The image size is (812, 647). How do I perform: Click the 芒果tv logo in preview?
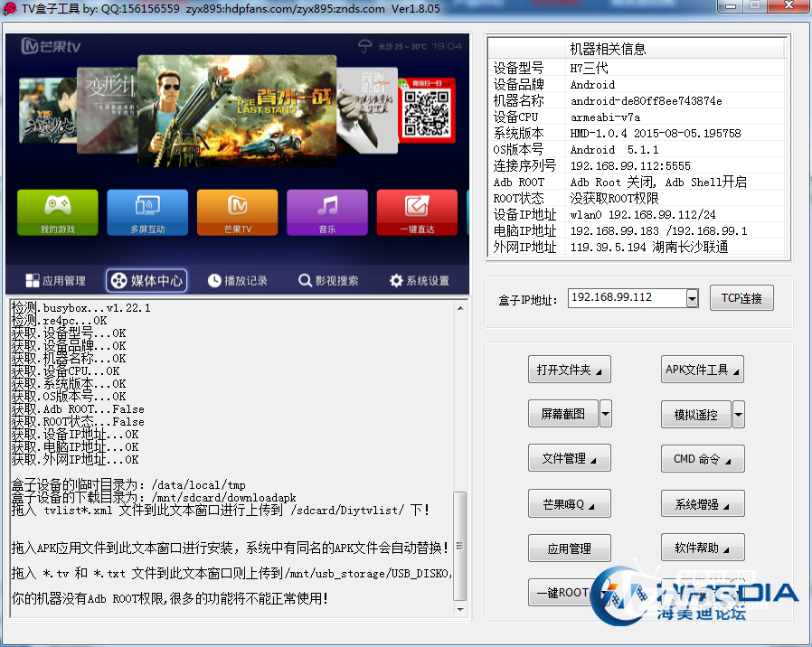[51, 47]
